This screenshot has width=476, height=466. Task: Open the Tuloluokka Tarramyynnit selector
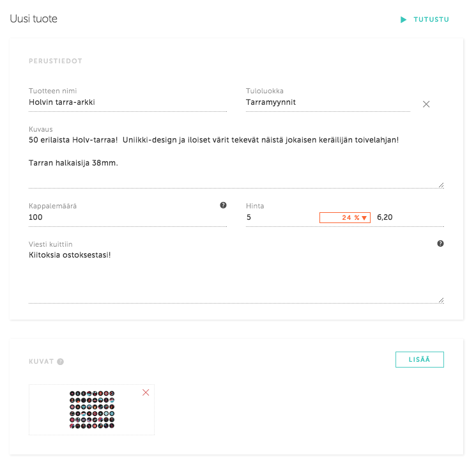pyautogui.click(x=328, y=102)
